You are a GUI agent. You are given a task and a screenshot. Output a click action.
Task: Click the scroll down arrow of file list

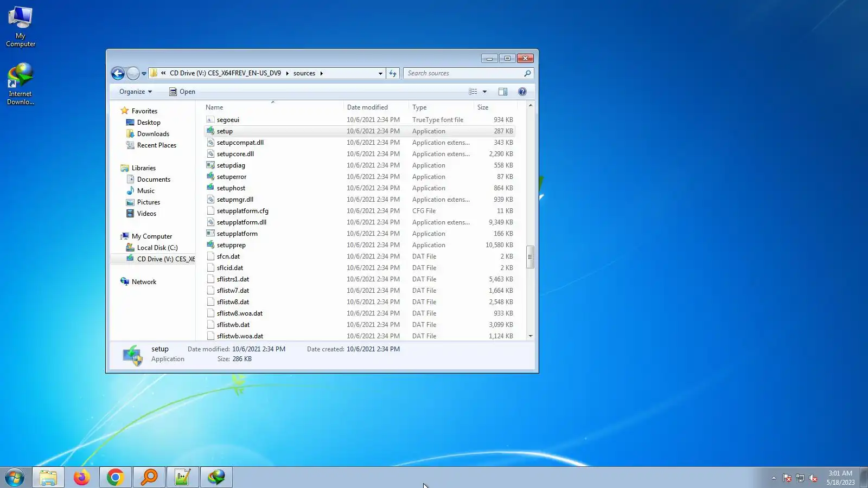[x=531, y=336]
